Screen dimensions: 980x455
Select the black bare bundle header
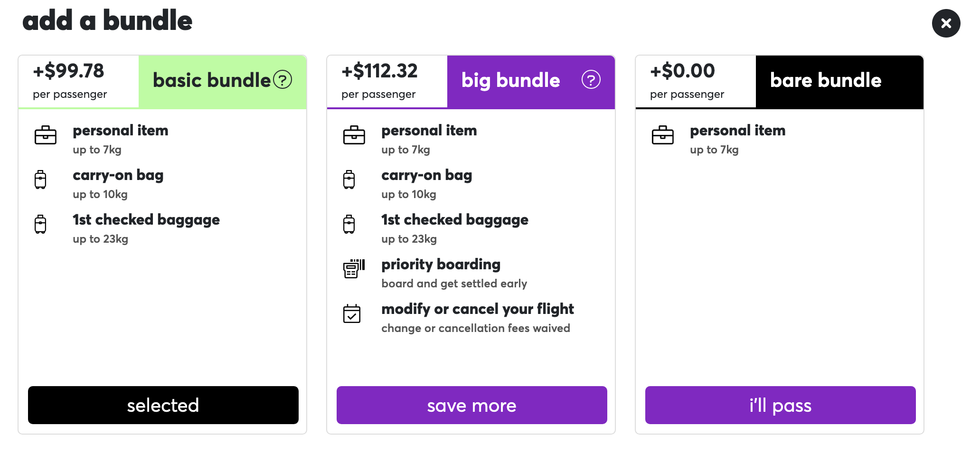(825, 81)
